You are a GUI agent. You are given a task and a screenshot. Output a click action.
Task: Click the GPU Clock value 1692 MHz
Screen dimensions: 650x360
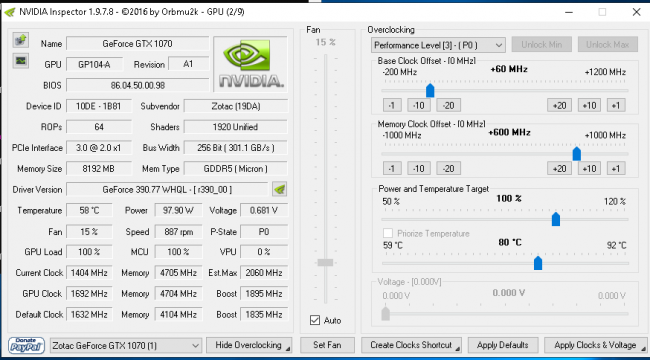coord(90,294)
